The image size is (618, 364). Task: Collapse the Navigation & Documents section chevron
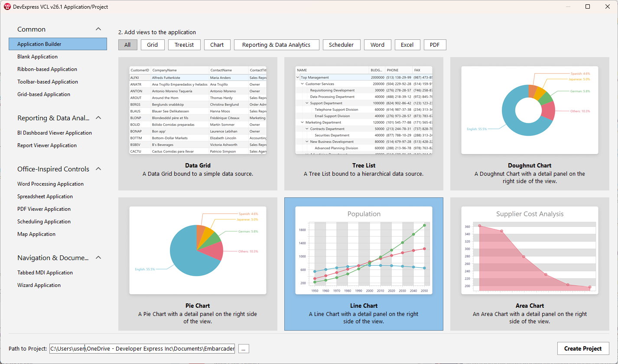tap(98, 258)
